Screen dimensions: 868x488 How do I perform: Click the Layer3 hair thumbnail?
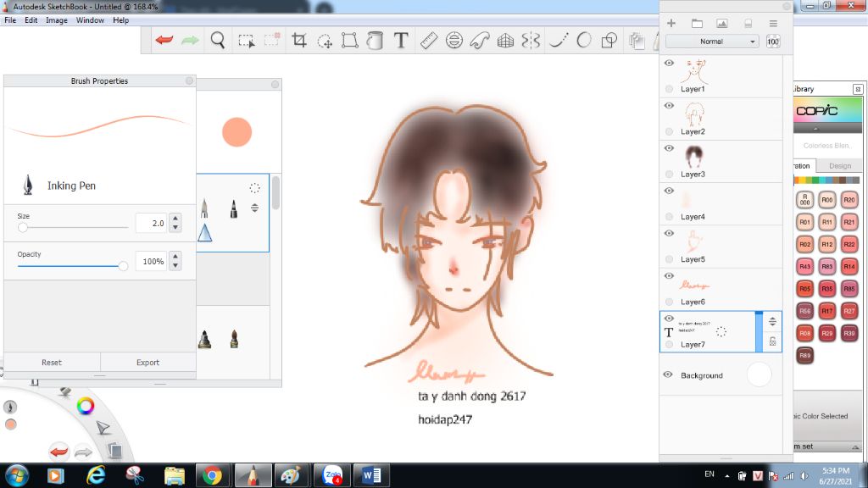(693, 157)
